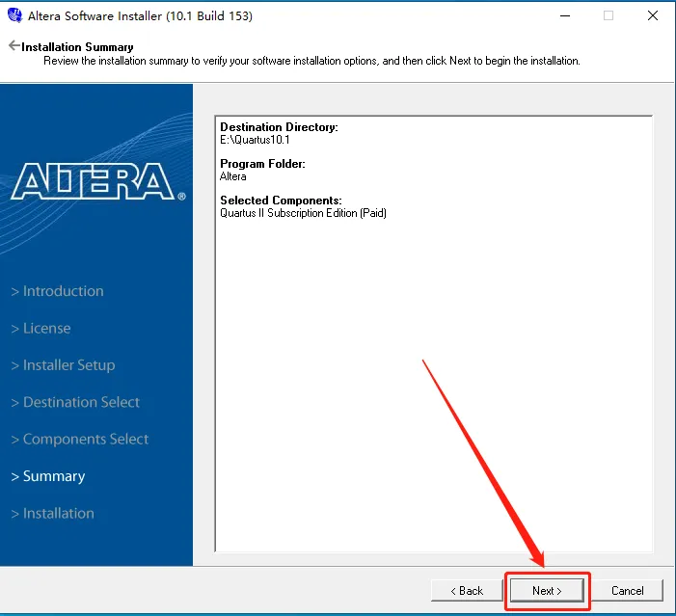Cancel the Altera installation
Screen dimensions: 676x616
point(627,591)
